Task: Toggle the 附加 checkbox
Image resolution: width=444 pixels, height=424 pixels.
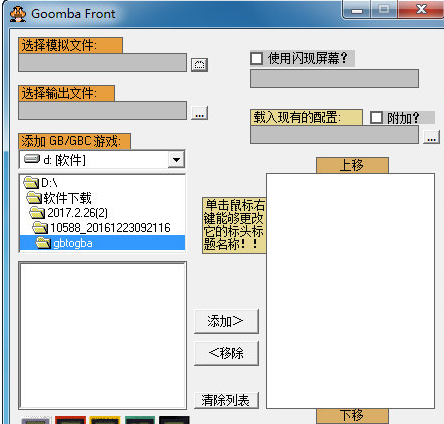Action: pyautogui.click(x=376, y=117)
